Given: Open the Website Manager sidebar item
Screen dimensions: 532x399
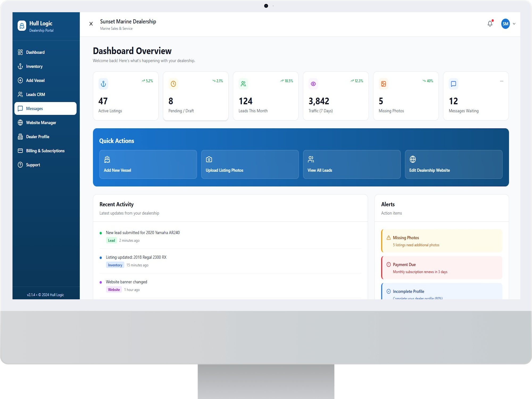Looking at the screenshot, I should point(41,123).
